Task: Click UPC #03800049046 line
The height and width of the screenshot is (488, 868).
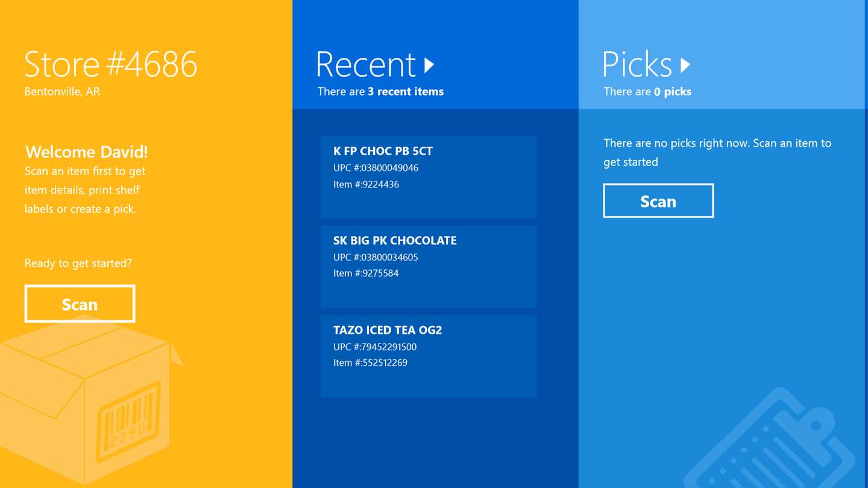Action: [376, 168]
